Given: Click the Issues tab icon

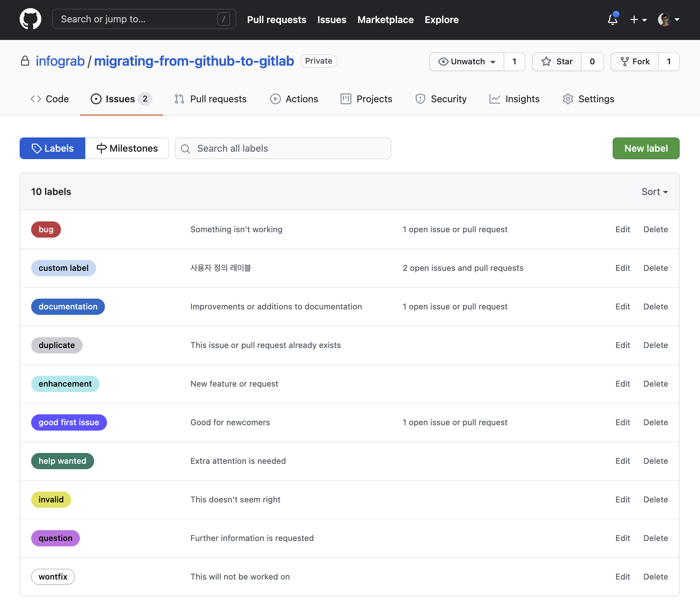Looking at the screenshot, I should [95, 99].
